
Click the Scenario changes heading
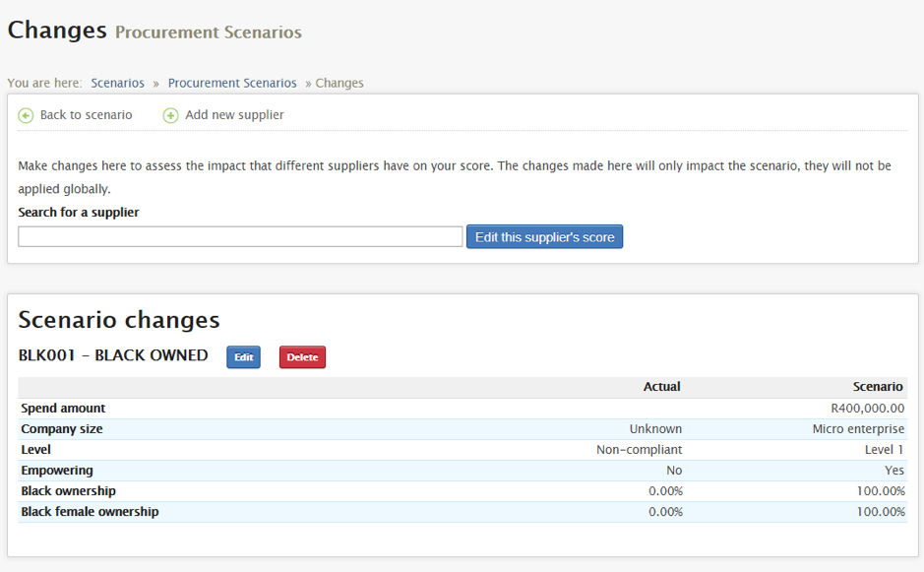point(119,320)
